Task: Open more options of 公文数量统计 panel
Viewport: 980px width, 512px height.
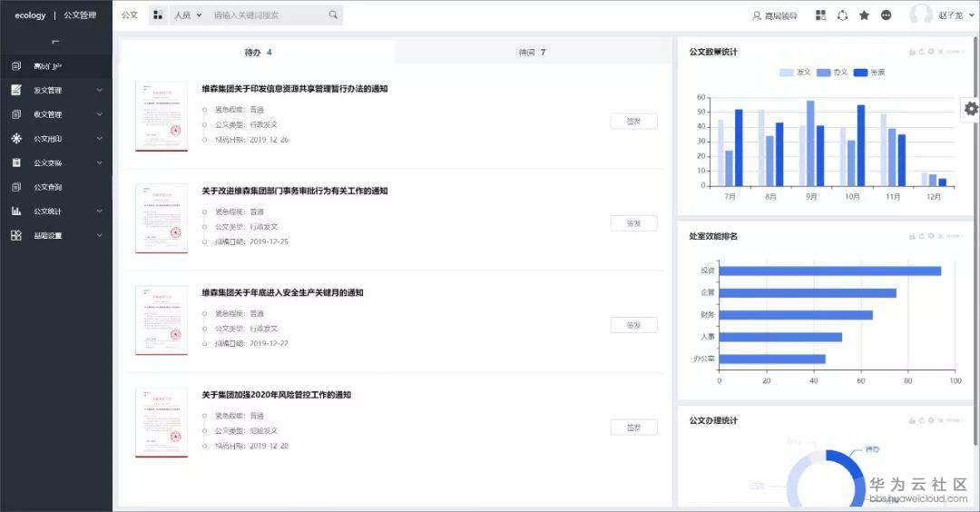Action: point(955,52)
